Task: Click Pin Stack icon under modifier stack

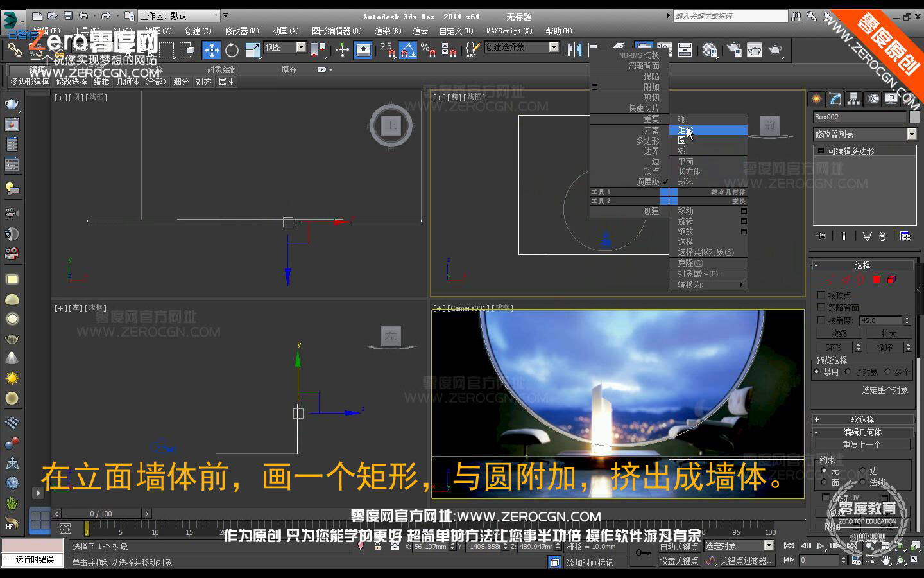Action: tap(821, 236)
